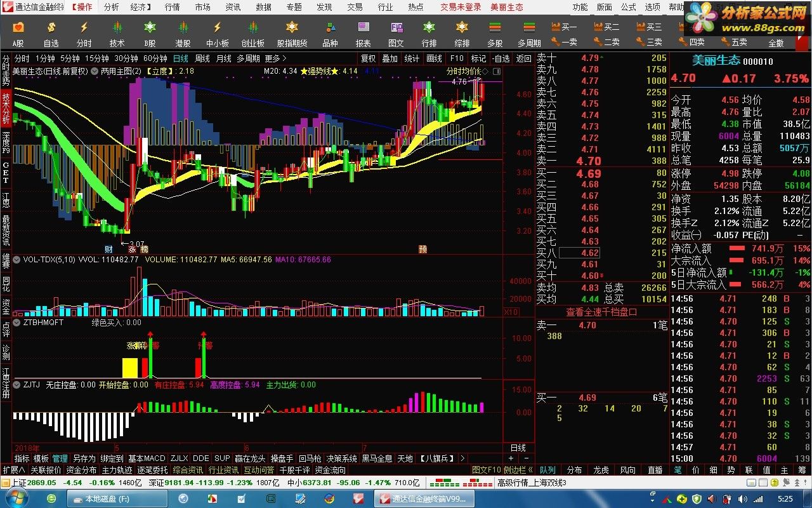Collapse the ZJTJ panel expander
The height and width of the screenshot is (508, 812).
17,384
